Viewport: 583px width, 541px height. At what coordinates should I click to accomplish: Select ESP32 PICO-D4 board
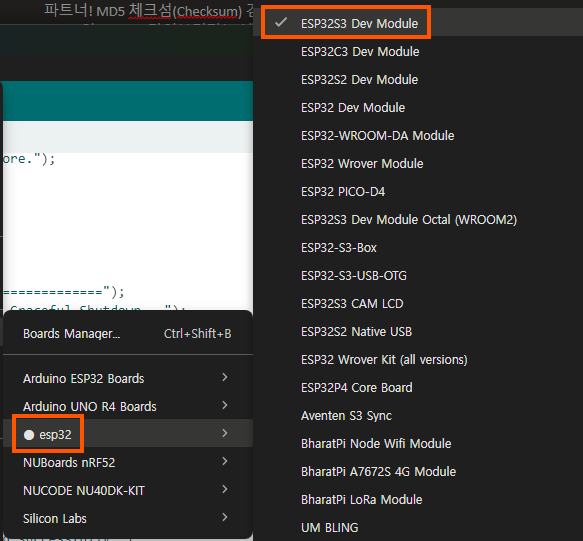[418, 191]
